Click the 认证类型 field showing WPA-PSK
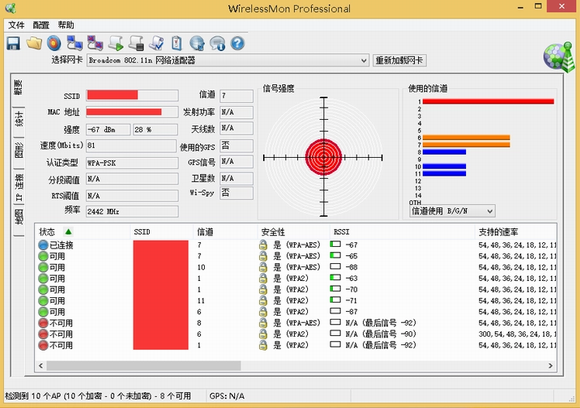The height and width of the screenshot is (408, 580). (x=132, y=163)
